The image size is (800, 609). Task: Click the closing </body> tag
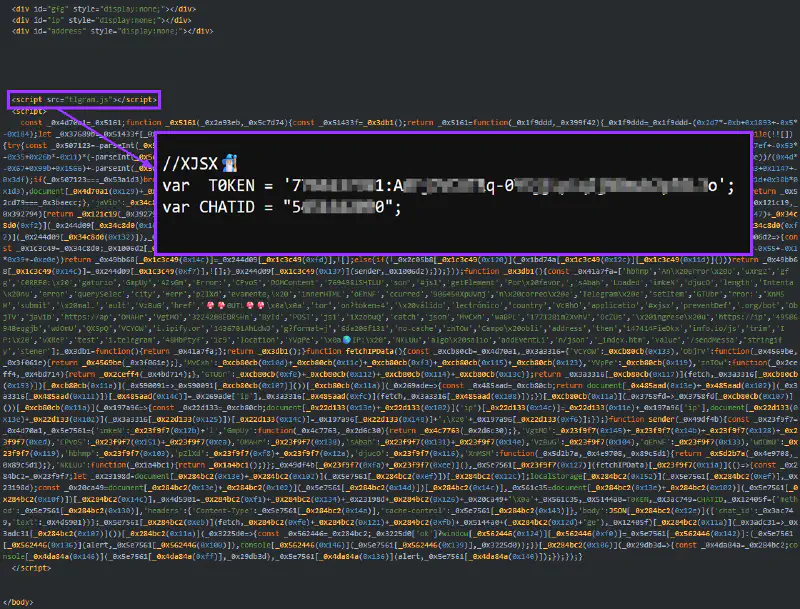(22, 602)
